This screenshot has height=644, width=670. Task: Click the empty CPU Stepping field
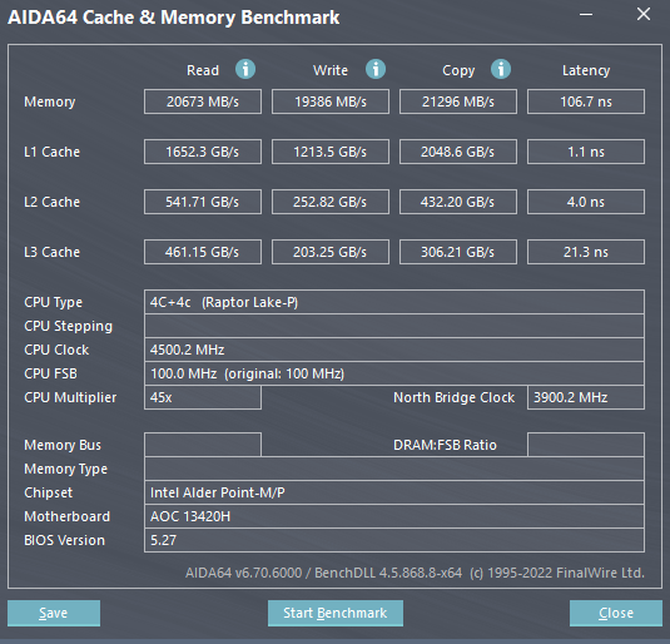[394, 326]
